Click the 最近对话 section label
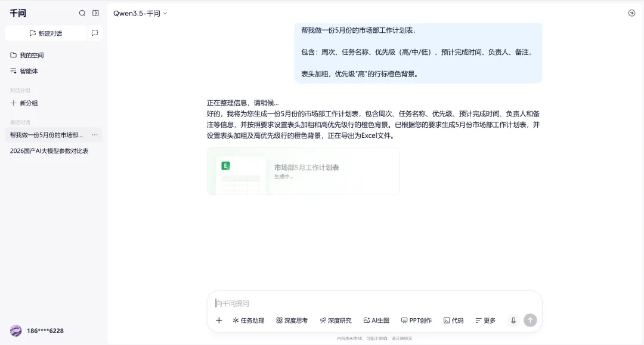This screenshot has height=345, width=644. coord(20,122)
